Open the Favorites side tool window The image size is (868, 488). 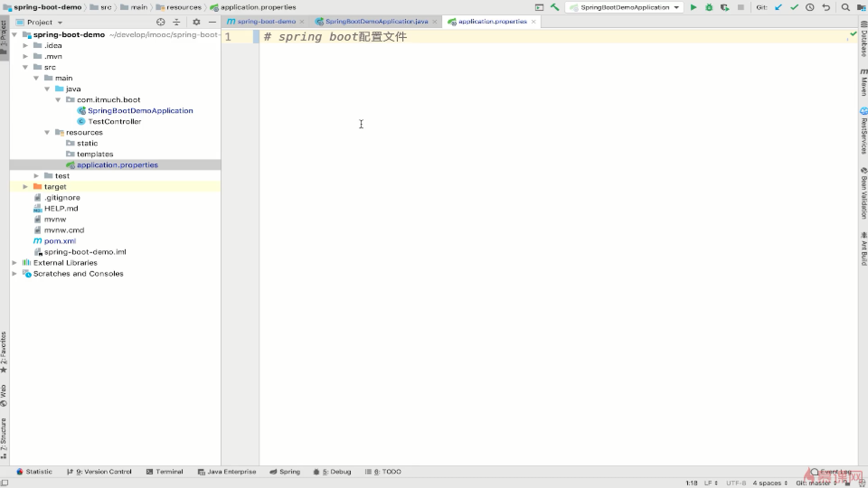(4, 352)
